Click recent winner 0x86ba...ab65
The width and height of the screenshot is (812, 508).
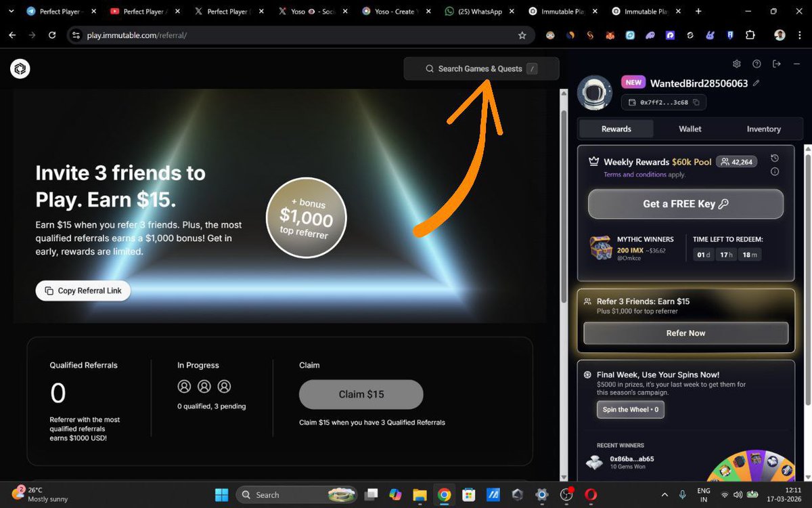[632, 459]
